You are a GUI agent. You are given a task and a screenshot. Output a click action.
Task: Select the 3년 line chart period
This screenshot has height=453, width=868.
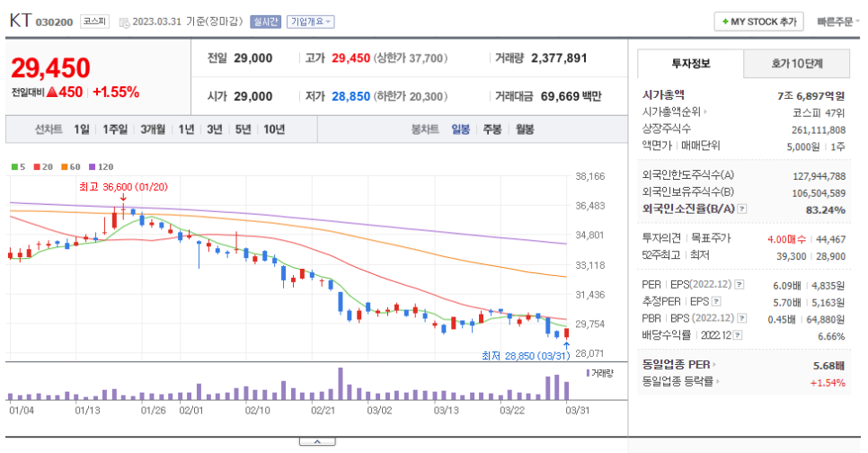point(215,129)
